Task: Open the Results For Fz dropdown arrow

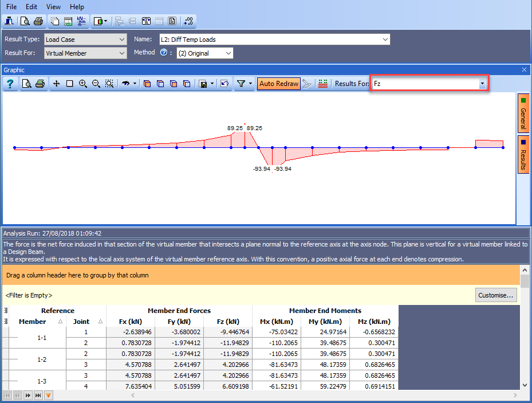Action: click(482, 84)
